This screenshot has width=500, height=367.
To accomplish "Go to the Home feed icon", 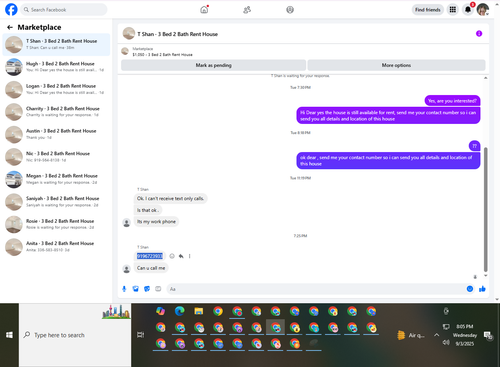I will [204, 10].
